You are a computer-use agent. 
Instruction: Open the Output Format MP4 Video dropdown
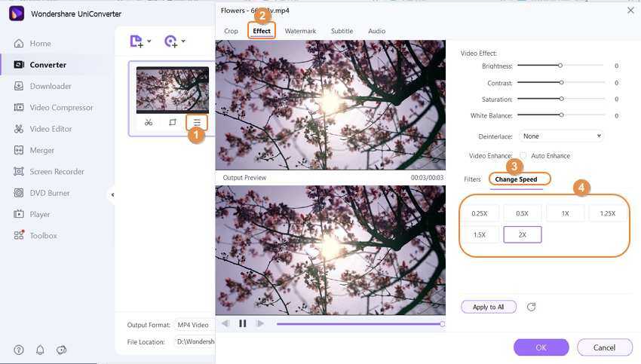point(192,325)
